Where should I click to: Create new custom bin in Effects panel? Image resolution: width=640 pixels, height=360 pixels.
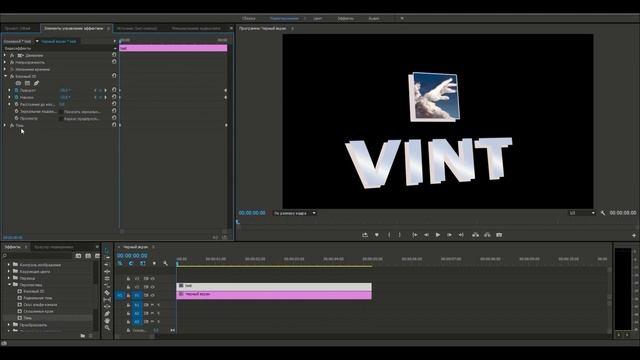83,336
